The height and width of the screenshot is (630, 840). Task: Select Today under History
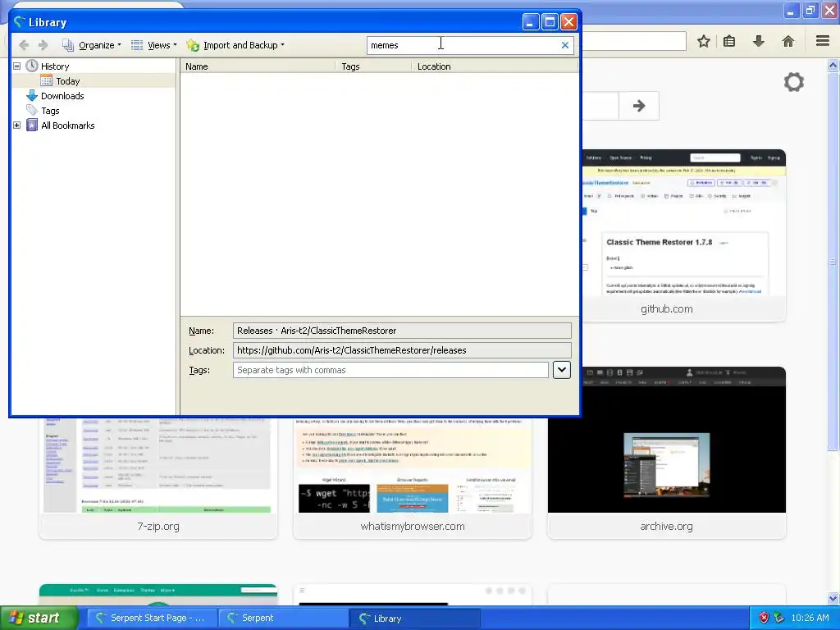pyautogui.click(x=67, y=81)
